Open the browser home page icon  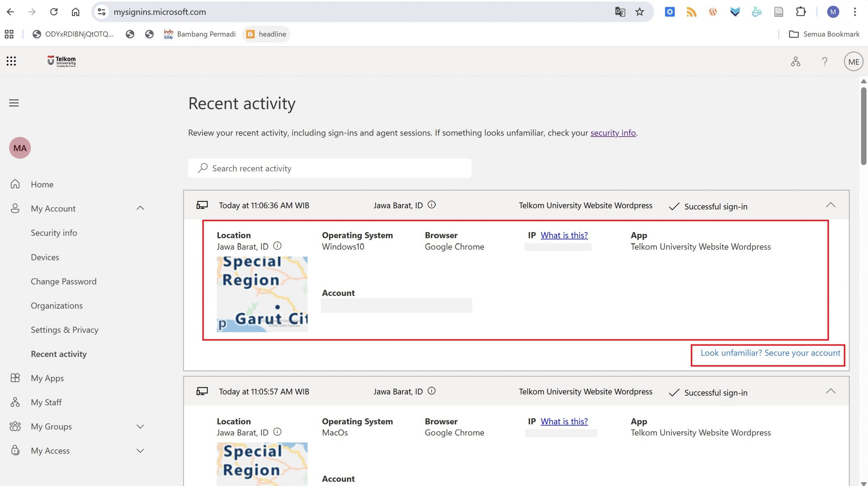75,12
